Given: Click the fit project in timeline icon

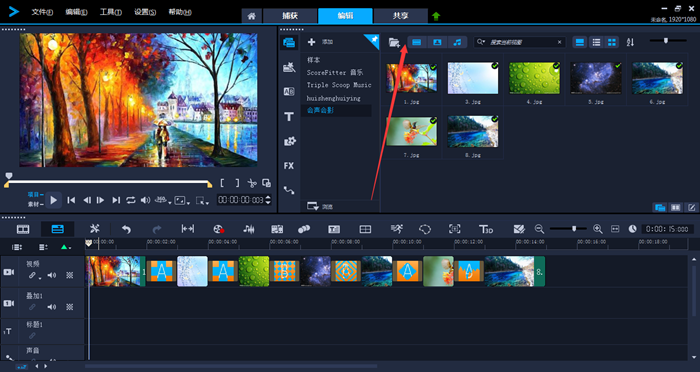Looking at the screenshot, I should pos(615,229).
